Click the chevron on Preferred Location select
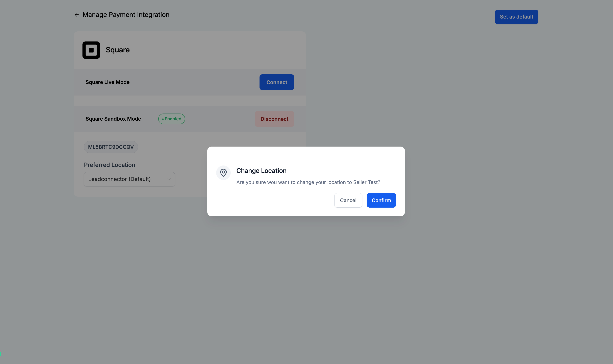Image resolution: width=613 pixels, height=364 pixels. coord(169,179)
